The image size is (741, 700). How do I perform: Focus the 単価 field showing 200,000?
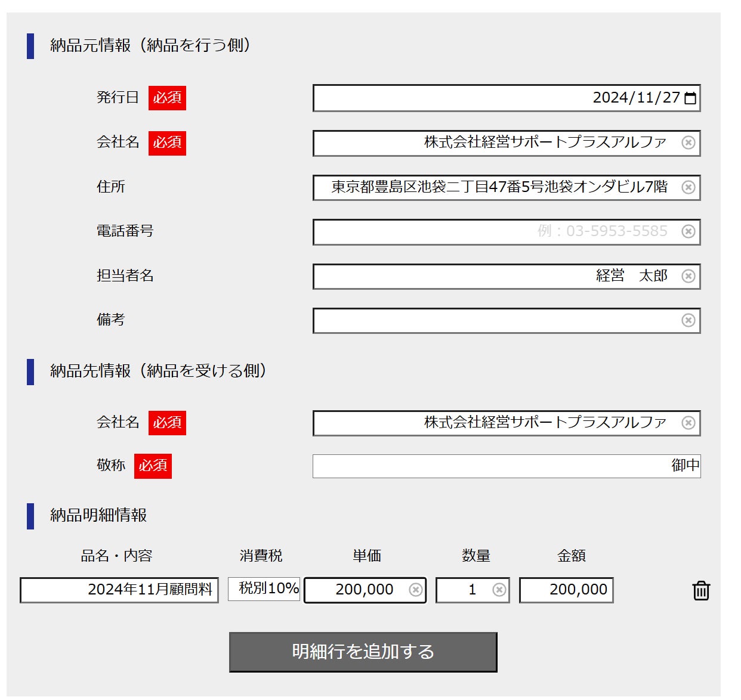(x=365, y=590)
